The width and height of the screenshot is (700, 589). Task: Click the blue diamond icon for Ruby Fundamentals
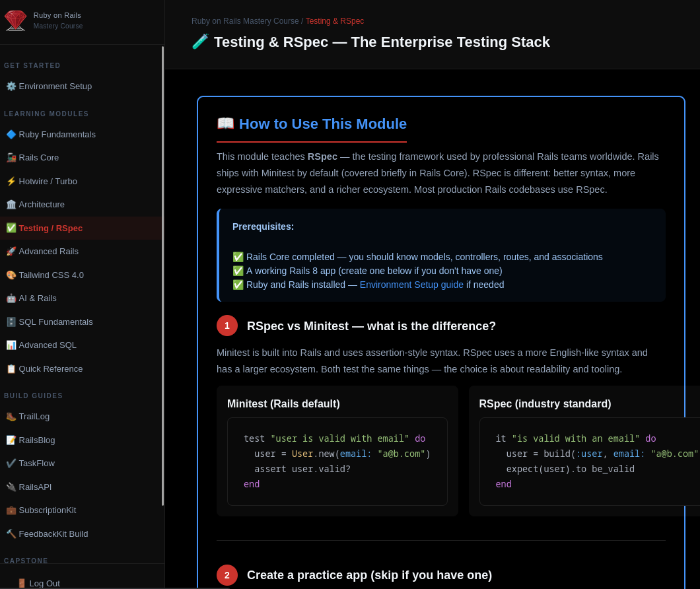click(x=11, y=135)
